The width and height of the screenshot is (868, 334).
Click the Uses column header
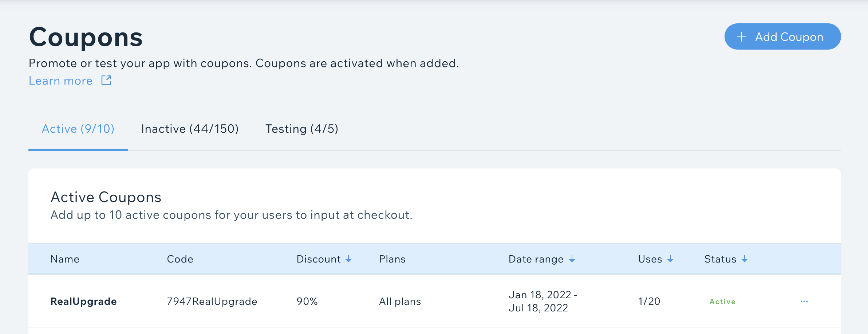pos(650,259)
